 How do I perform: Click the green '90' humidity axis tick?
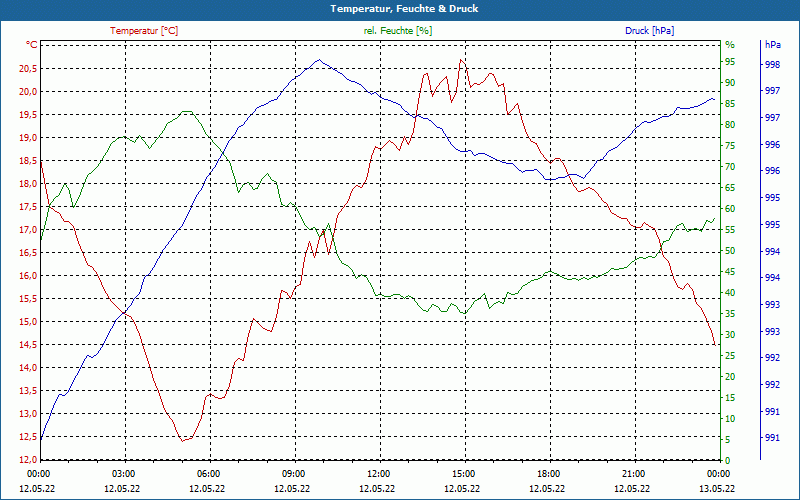point(730,83)
